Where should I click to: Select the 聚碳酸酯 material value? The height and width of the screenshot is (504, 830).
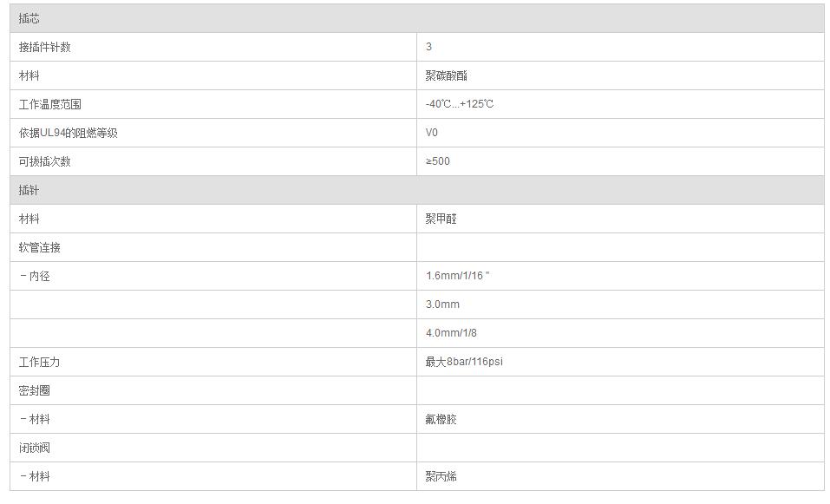[x=447, y=75]
